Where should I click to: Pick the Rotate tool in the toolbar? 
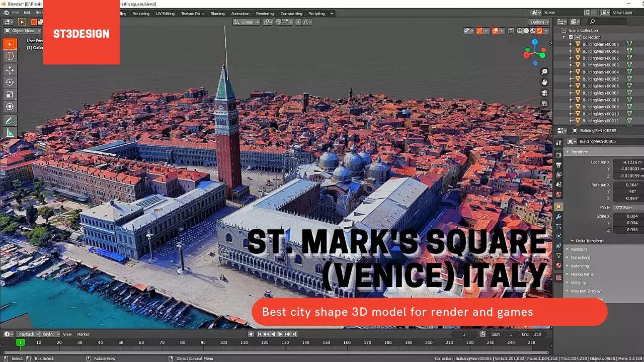[10, 82]
